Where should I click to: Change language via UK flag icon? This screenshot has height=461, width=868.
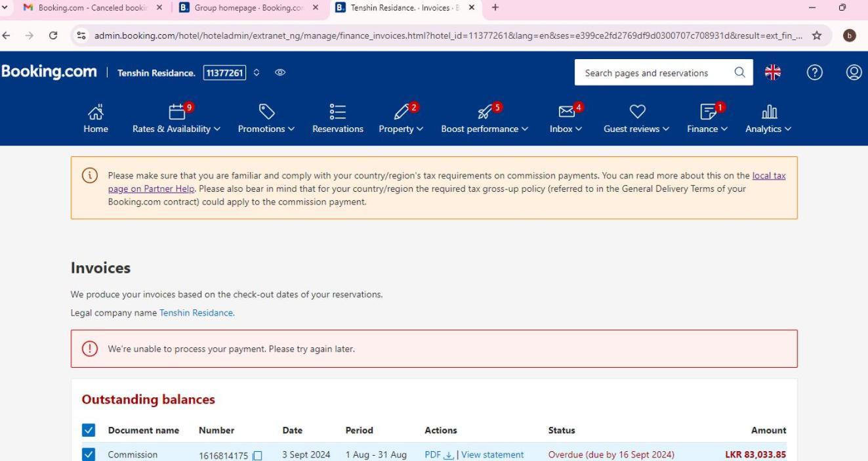773,73
